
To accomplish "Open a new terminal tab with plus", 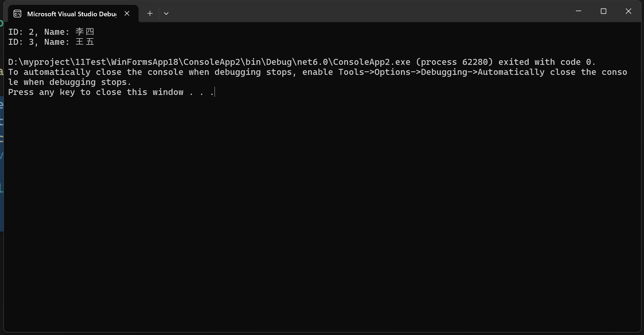I will coord(150,13).
